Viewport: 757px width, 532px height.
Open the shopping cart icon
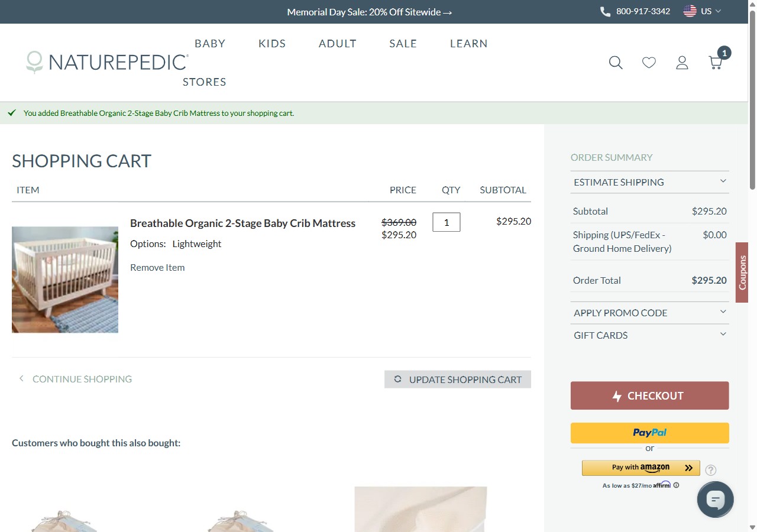tap(716, 63)
